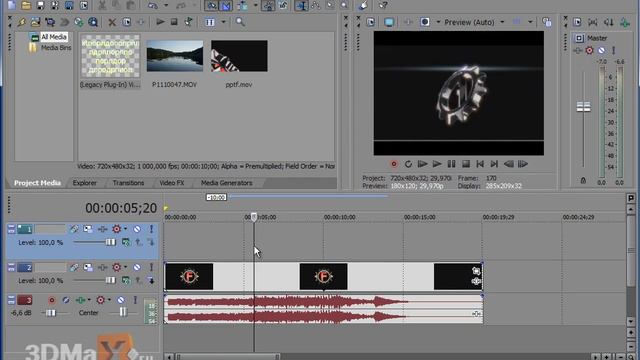Switch to the Explorer tab

point(84,183)
